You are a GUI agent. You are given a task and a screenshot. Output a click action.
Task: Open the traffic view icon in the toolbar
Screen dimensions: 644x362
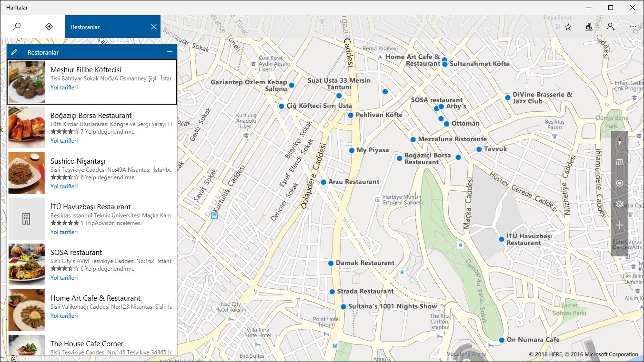click(589, 27)
